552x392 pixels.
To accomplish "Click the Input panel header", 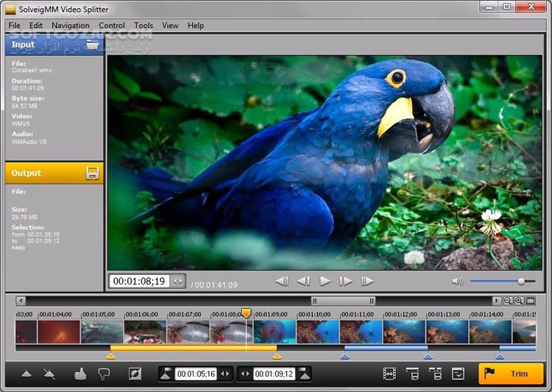I will pos(54,45).
